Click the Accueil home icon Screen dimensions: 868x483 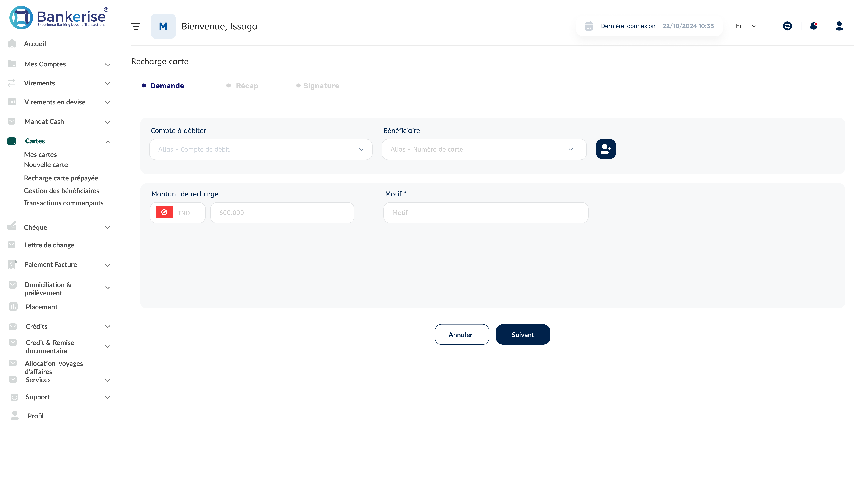(x=12, y=43)
